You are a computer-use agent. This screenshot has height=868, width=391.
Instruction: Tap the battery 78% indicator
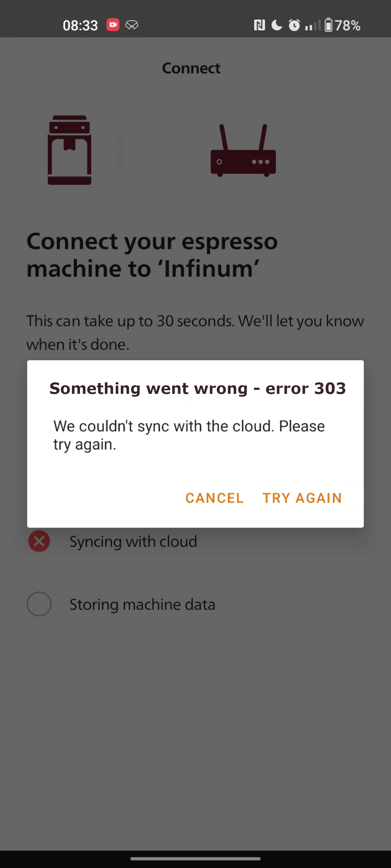click(x=342, y=25)
